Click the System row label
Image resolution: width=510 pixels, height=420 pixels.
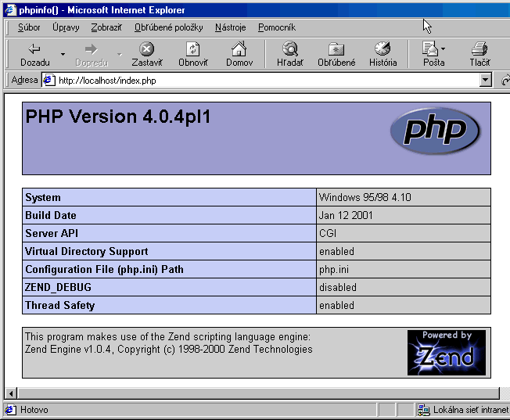click(43, 197)
